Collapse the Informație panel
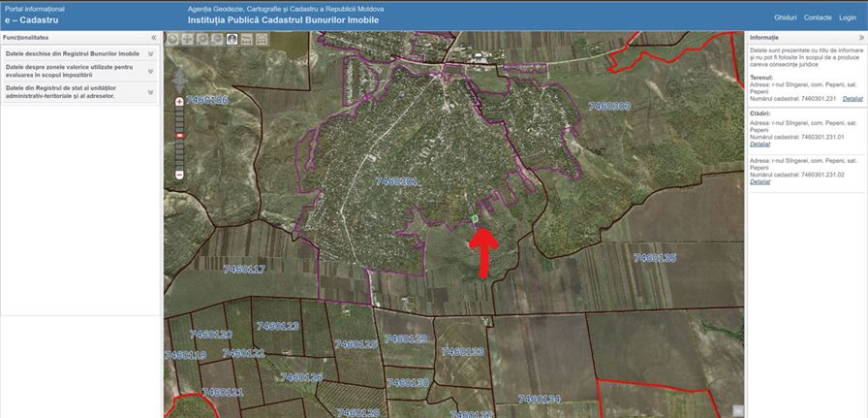868x418 pixels. 861,38
